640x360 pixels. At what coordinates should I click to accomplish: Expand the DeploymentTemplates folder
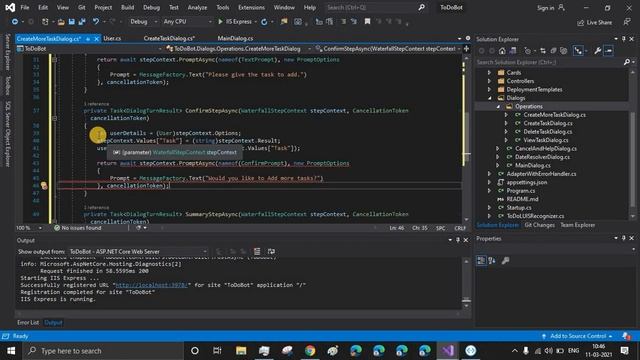click(x=489, y=89)
